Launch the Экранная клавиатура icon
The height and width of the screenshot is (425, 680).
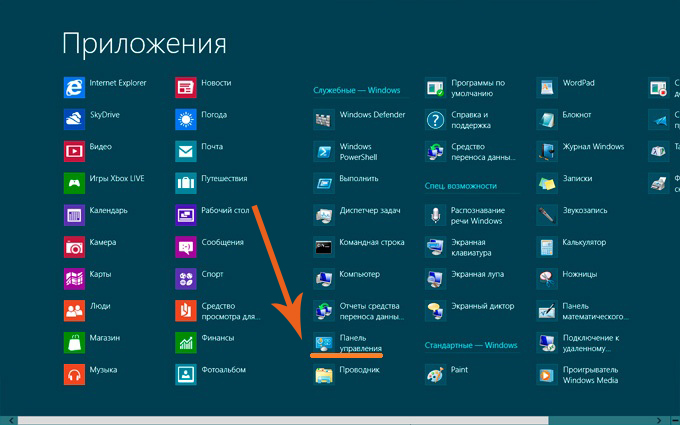coord(435,247)
